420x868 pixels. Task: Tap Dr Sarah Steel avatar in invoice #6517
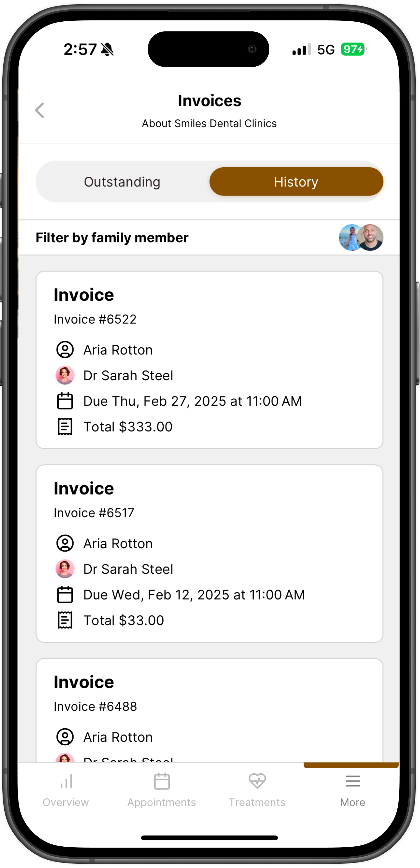pos(65,569)
